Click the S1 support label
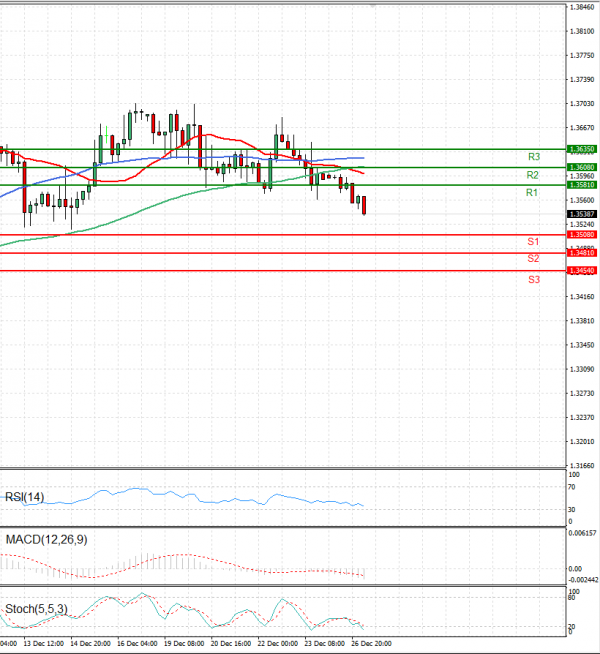600x654 pixels. [533, 241]
